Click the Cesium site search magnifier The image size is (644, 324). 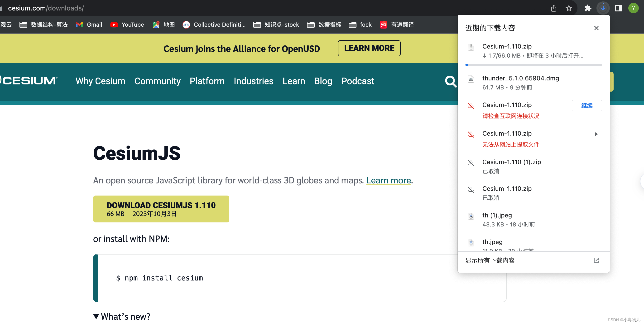click(x=451, y=81)
